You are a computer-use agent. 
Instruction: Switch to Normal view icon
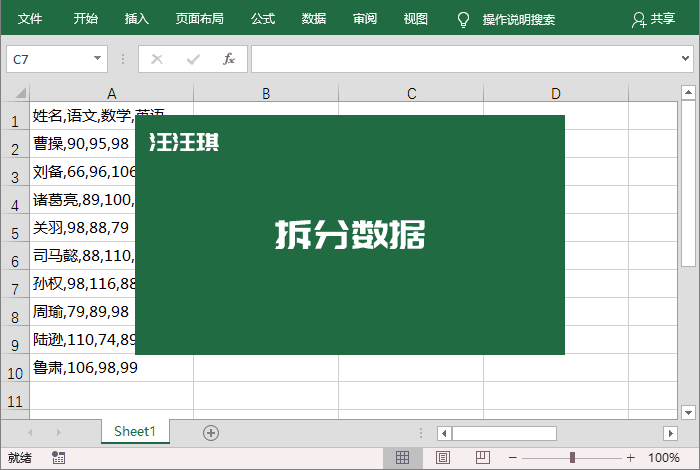[x=402, y=458]
